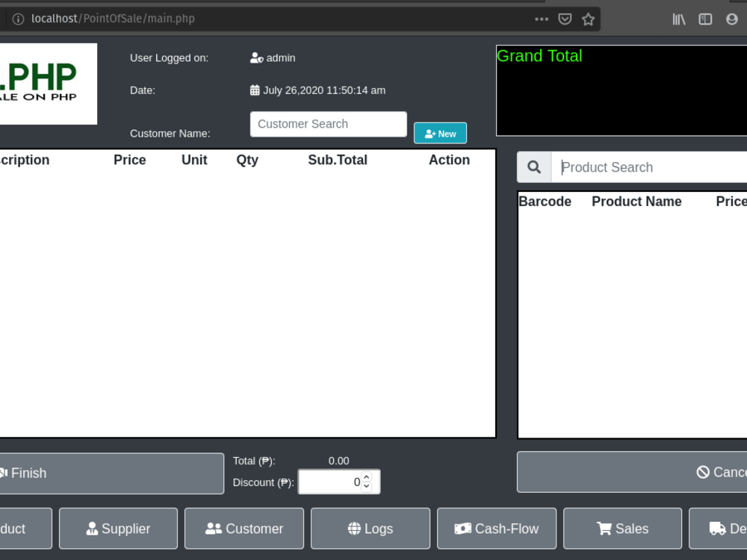
Task: Open the page actions three-dot menu
Action: [x=541, y=19]
